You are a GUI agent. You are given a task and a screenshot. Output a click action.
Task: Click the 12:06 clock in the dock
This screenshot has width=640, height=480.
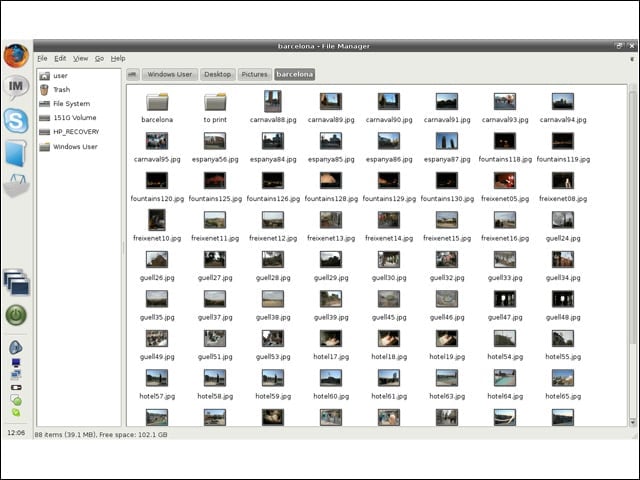16,432
